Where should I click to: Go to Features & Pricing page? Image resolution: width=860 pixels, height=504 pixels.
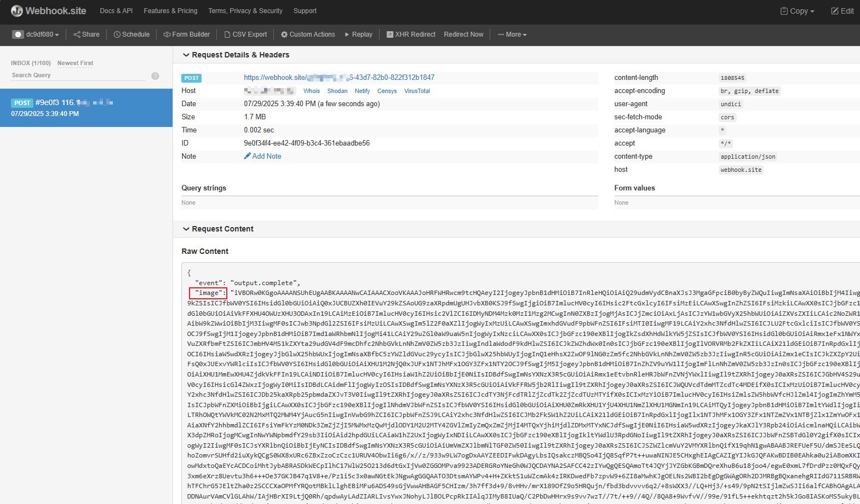(170, 11)
